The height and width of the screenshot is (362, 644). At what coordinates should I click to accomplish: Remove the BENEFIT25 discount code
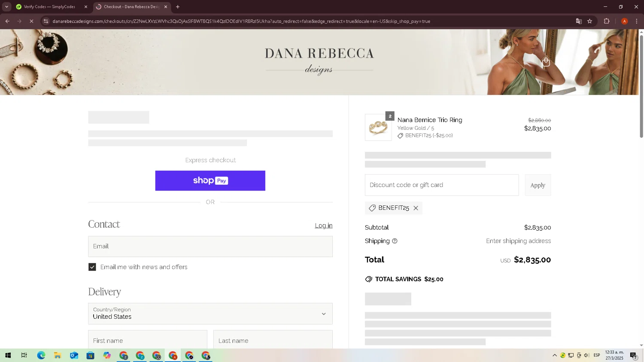(x=416, y=208)
